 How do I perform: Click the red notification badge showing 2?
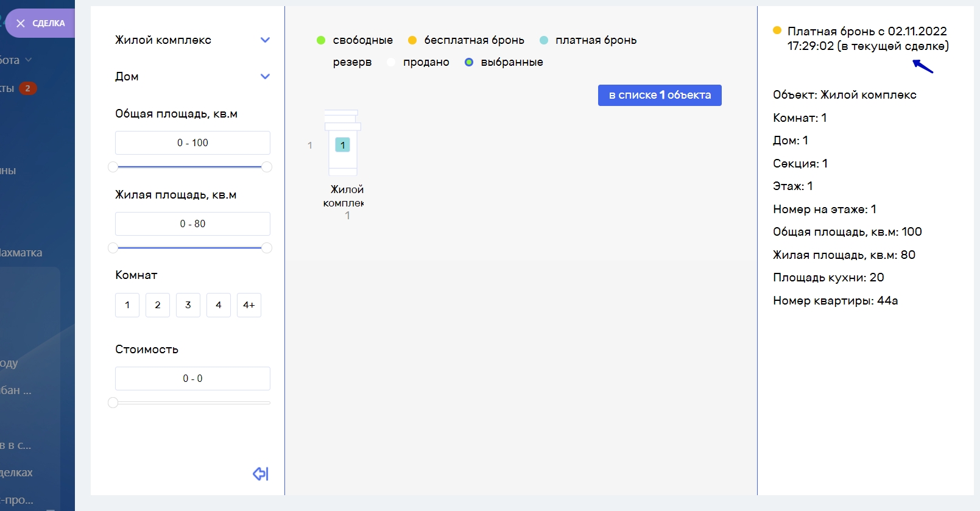click(x=27, y=88)
